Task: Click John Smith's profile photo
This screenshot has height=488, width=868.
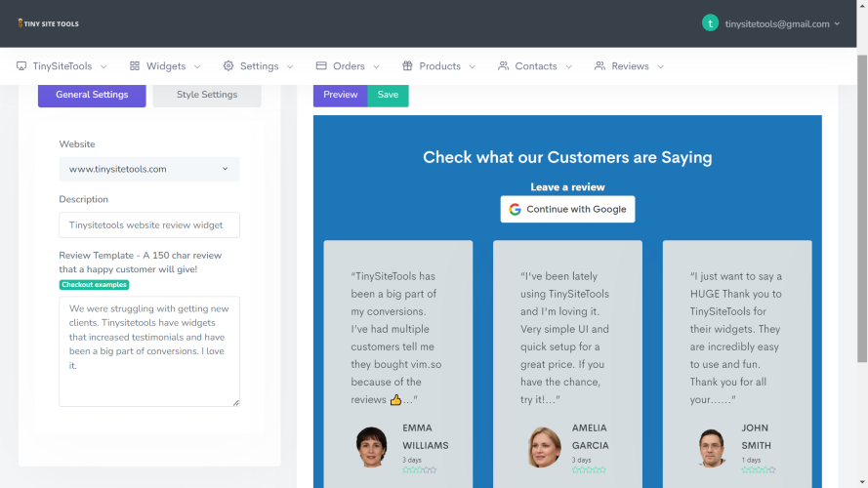Action: pyautogui.click(x=712, y=448)
